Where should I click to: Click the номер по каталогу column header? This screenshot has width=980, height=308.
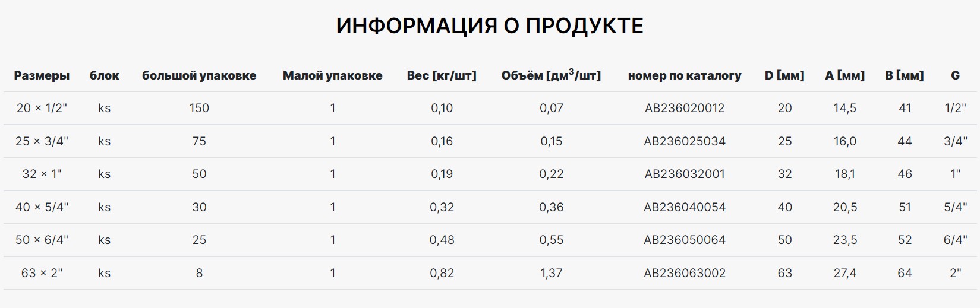685,75
